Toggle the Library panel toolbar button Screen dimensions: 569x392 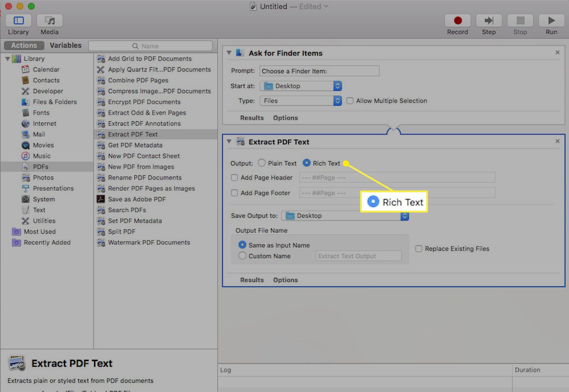click(18, 21)
